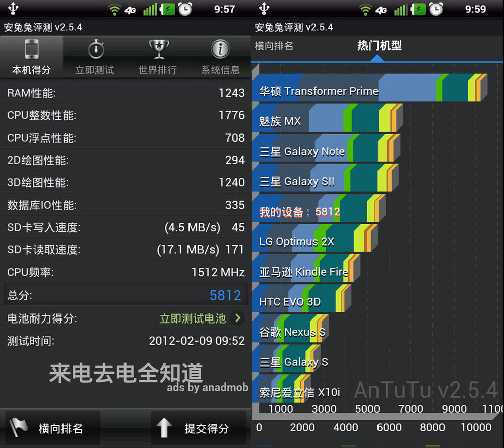504x448 pixels.
Task: Tap the 三星 Galaxy SII score bar
Action: click(x=325, y=178)
